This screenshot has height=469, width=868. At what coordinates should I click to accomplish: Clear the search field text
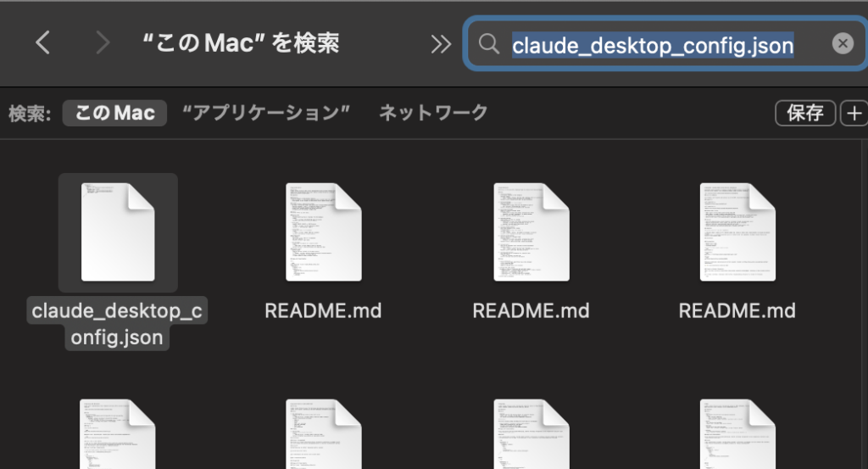tap(843, 43)
